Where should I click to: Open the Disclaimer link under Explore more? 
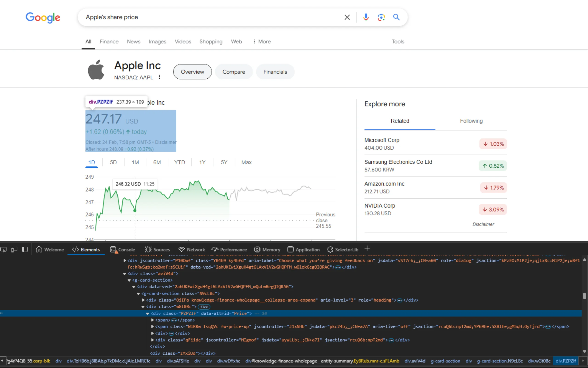click(483, 224)
